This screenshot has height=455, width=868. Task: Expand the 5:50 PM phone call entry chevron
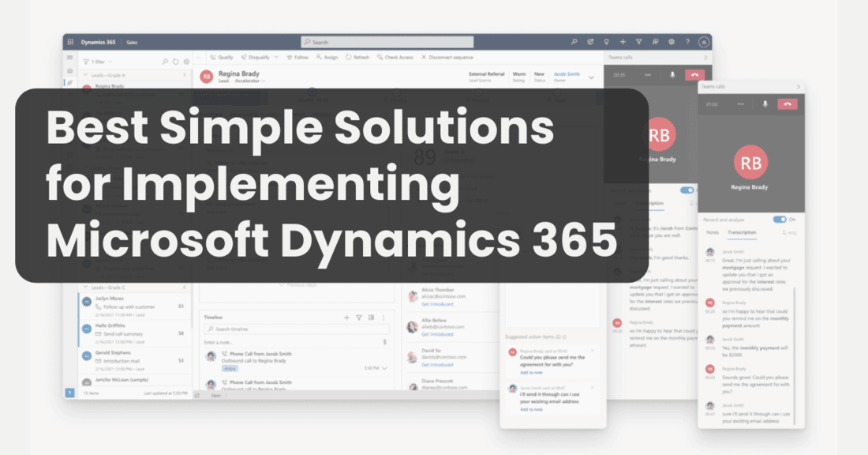384,368
